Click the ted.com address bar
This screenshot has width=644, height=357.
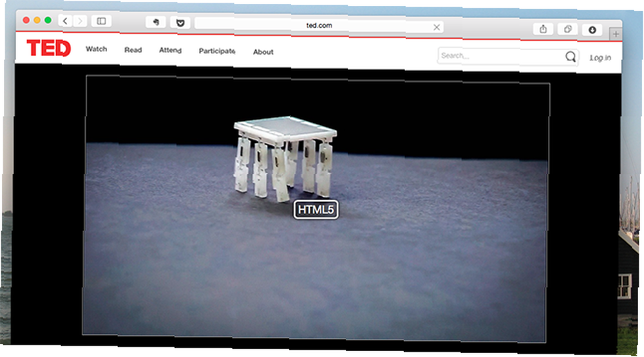coord(319,26)
